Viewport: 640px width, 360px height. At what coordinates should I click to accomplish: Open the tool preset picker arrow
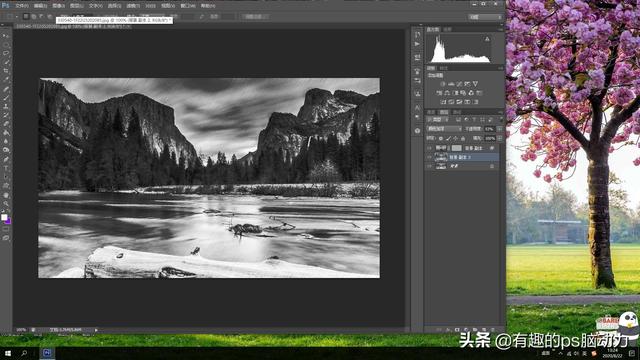(16, 17)
